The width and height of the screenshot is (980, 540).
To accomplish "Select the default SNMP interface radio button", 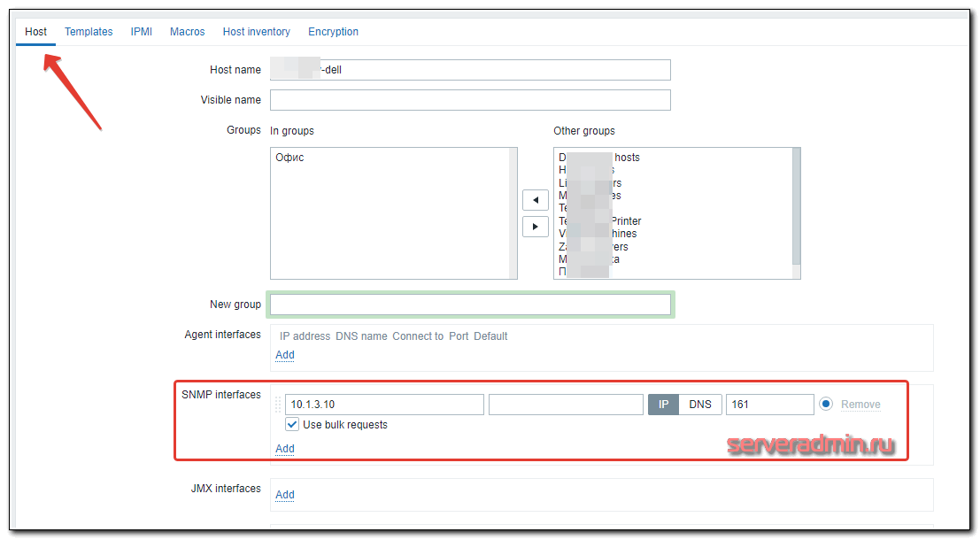I will (x=826, y=405).
